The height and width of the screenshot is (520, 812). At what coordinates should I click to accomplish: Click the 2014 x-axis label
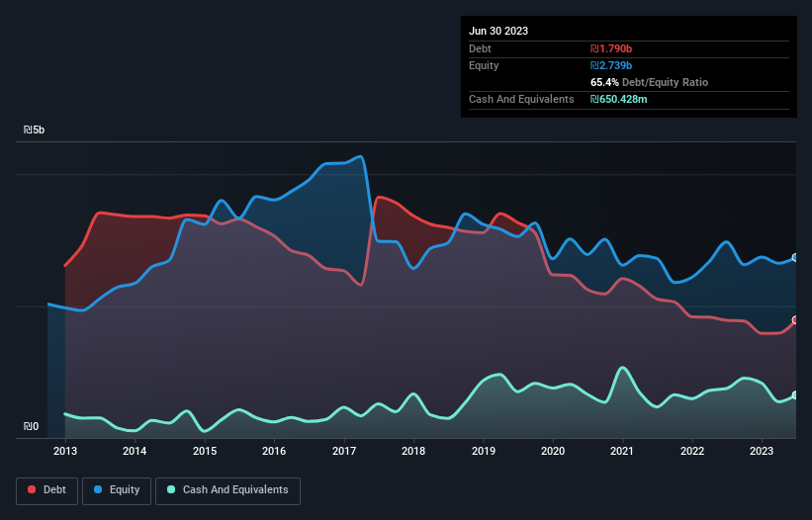click(x=135, y=451)
